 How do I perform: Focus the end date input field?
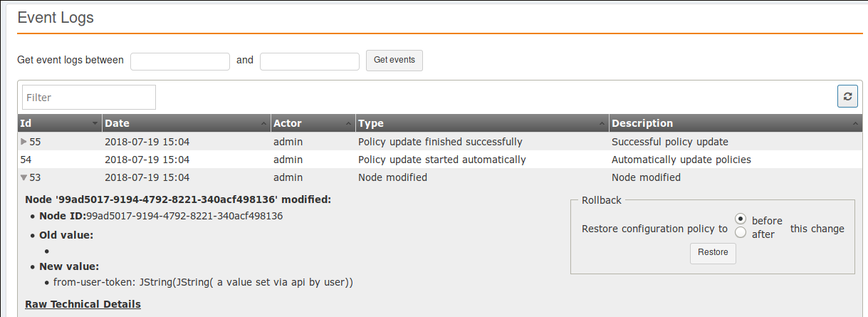[310, 61]
